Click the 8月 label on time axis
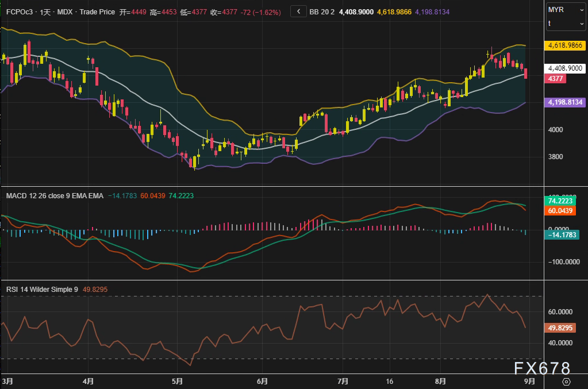 click(x=441, y=381)
